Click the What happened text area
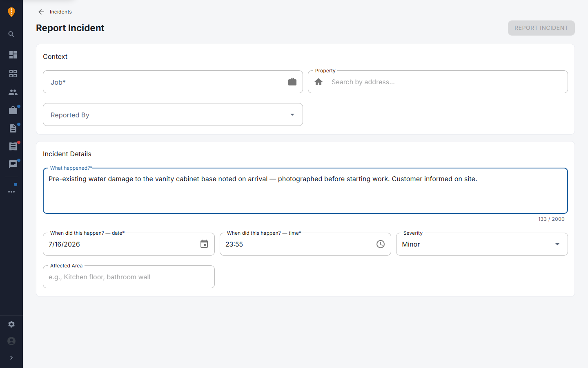 [305, 191]
